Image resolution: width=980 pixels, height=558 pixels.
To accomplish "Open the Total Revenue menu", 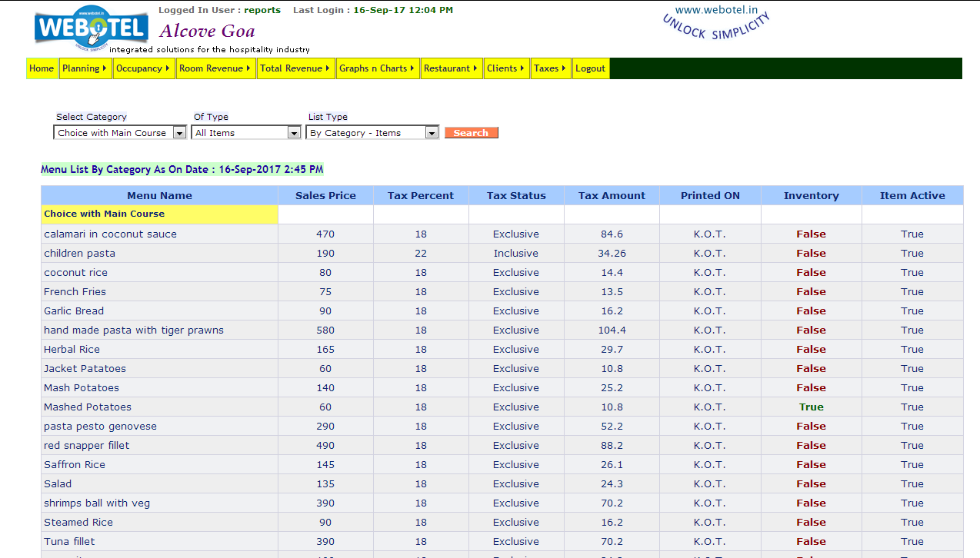I will point(296,68).
